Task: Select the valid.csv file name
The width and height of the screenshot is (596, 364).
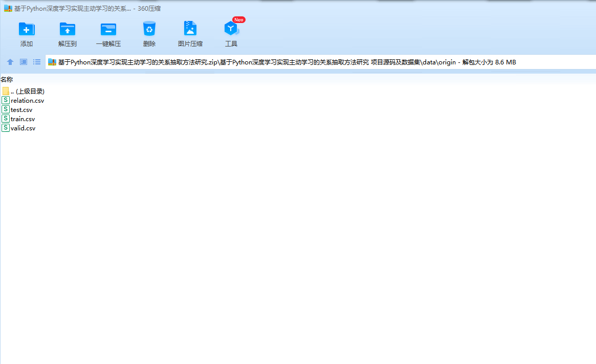Action: coord(23,128)
